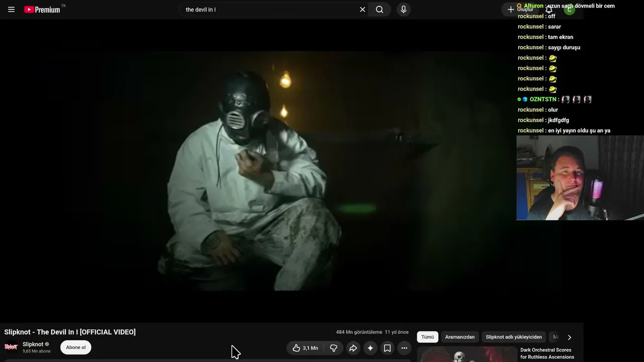The width and height of the screenshot is (644, 362).
Task: Select the Aramanızdan filter chip
Action: [x=460, y=337]
